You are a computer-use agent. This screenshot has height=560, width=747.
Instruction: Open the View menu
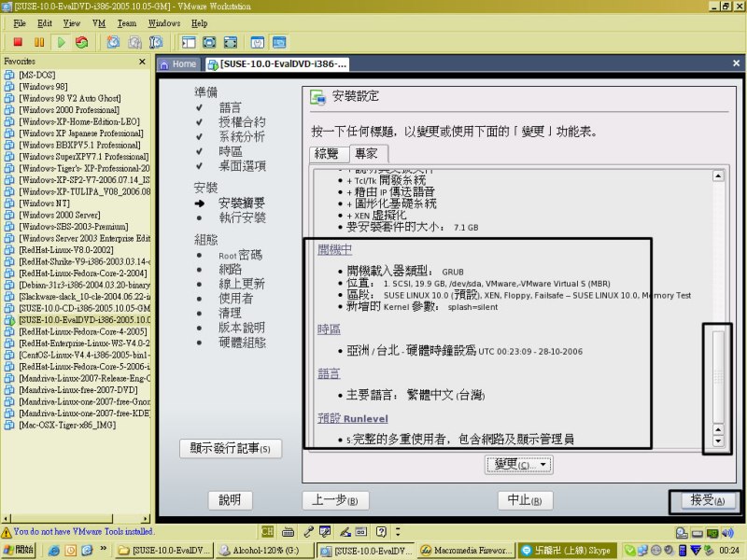click(x=72, y=23)
